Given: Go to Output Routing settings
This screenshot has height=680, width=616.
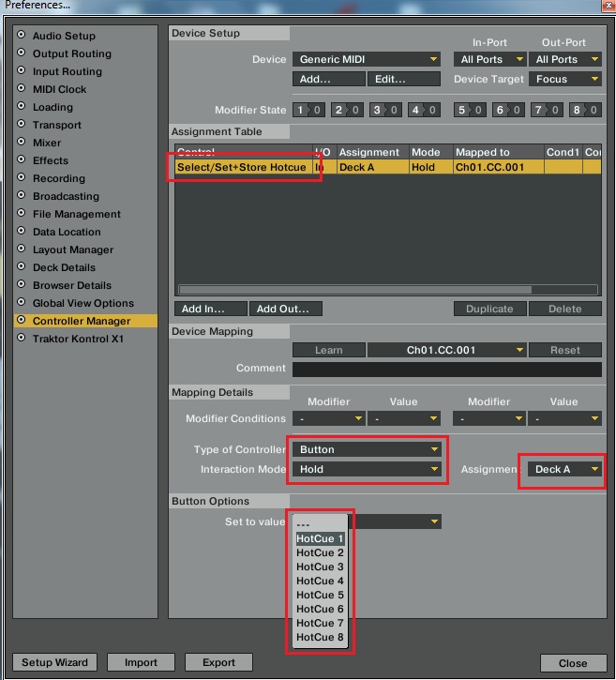Looking at the screenshot, I should point(72,53).
